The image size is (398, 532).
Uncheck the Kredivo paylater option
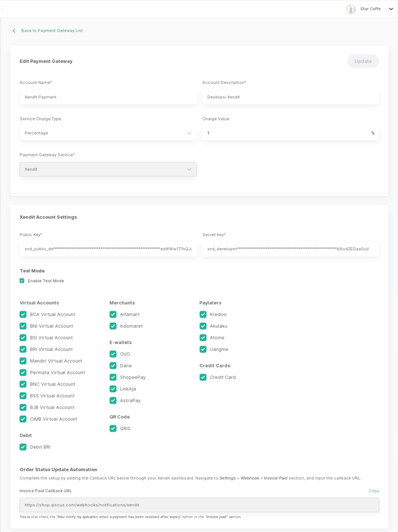[203, 314]
